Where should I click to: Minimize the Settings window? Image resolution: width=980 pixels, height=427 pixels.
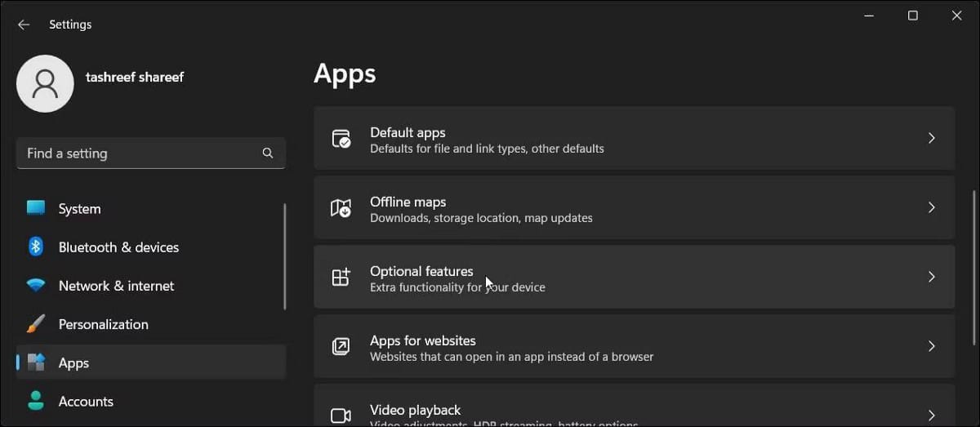click(x=869, y=16)
